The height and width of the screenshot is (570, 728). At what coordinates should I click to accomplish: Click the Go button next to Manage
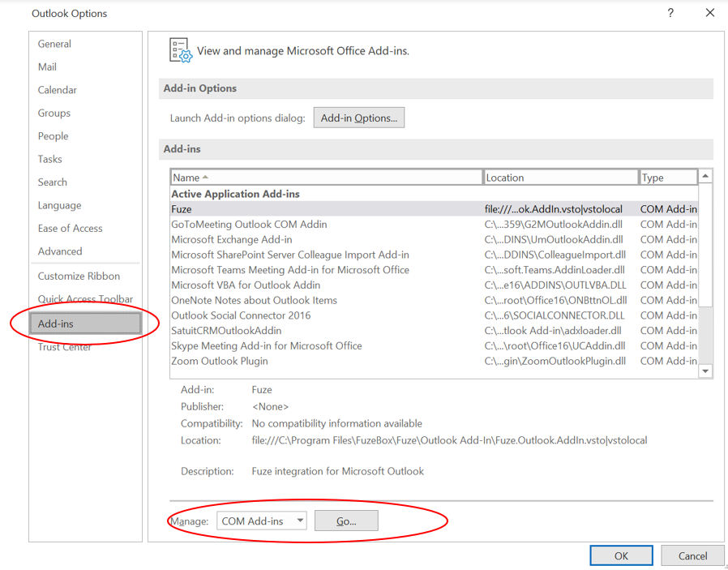[346, 521]
